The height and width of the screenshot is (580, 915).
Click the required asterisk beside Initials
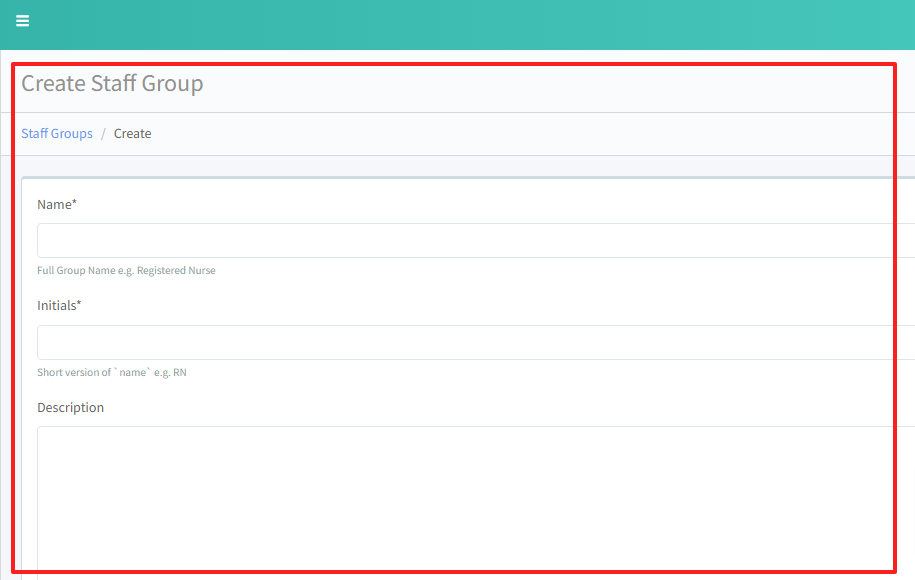tap(79, 305)
